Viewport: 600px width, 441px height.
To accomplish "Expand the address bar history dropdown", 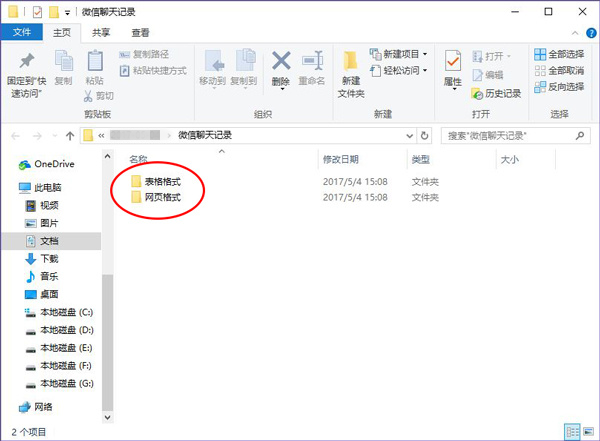I will (x=409, y=136).
